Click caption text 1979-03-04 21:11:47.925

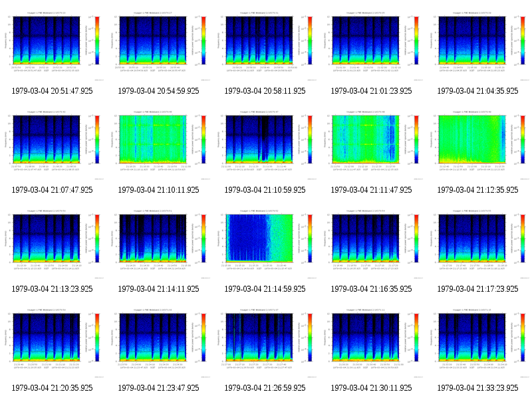point(371,190)
